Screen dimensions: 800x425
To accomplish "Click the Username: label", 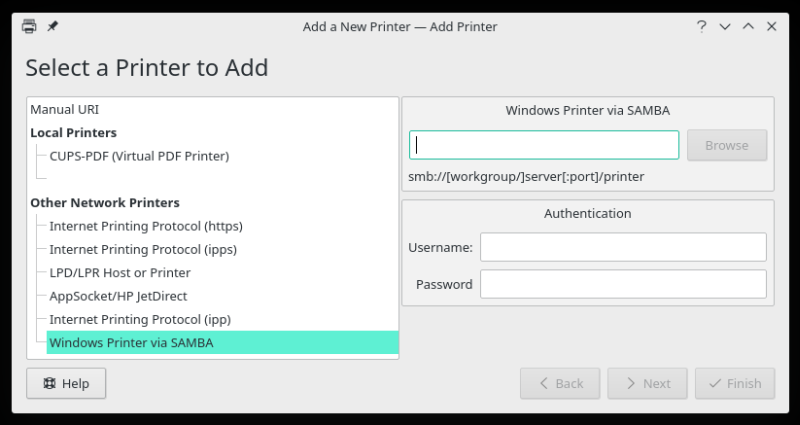I will point(440,247).
